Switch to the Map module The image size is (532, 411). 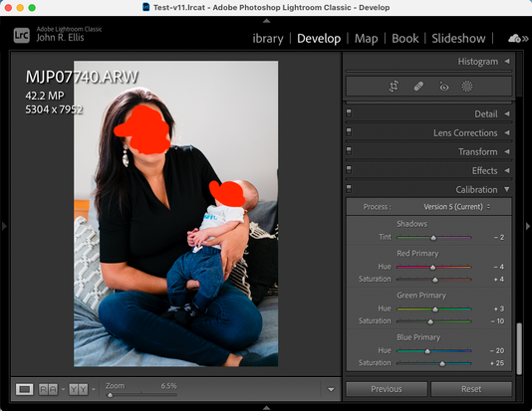[x=366, y=39]
